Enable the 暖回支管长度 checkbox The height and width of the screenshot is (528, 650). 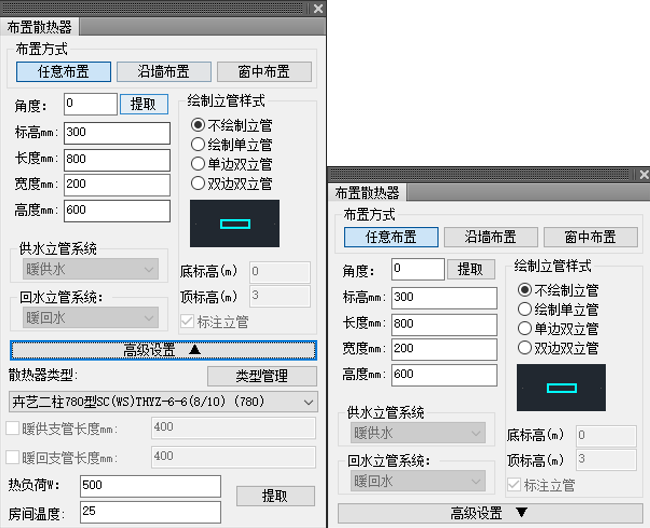(x=13, y=457)
